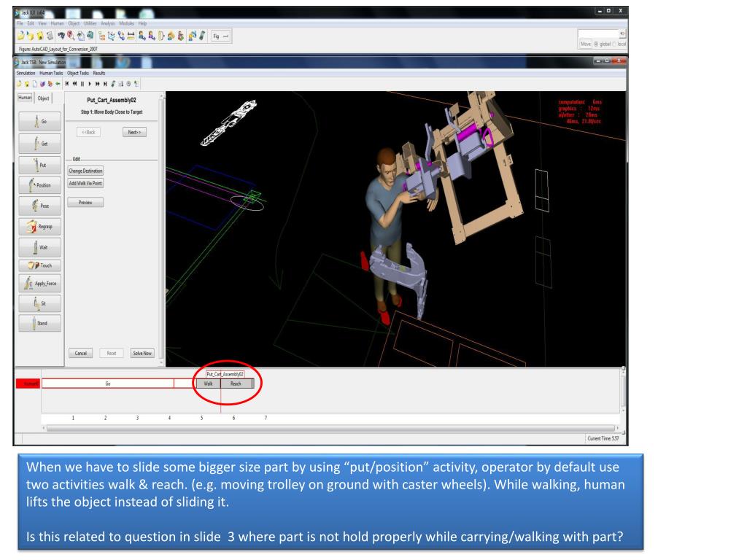
Task: Click the Sit human task button
Action: tap(40, 303)
